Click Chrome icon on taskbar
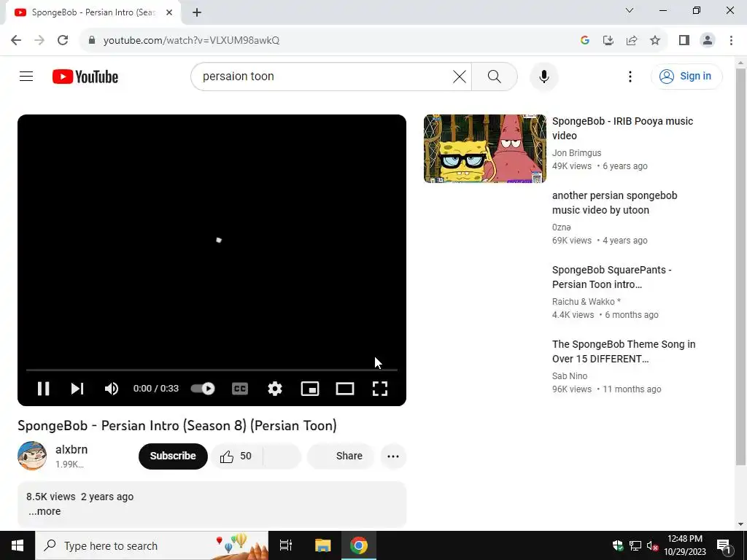 [359, 545]
